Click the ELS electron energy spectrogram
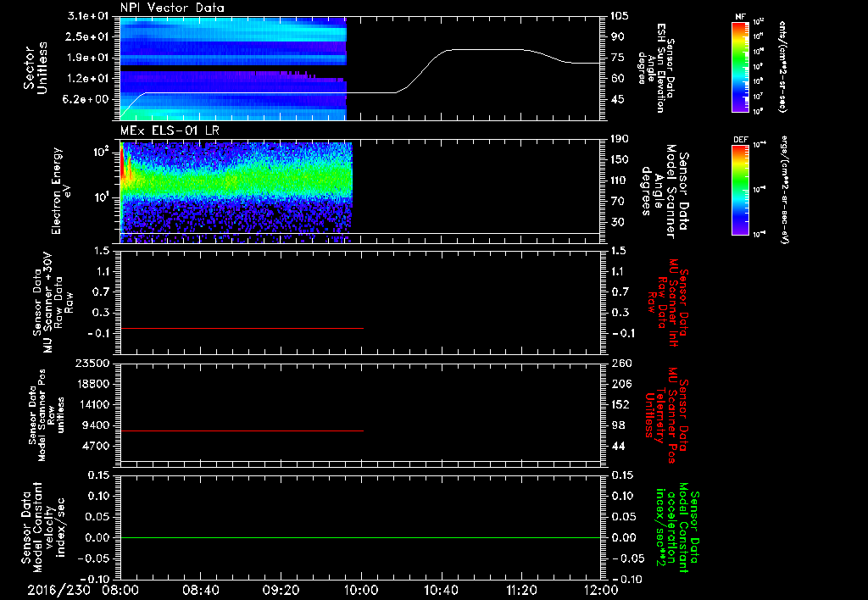 pyautogui.click(x=236, y=192)
